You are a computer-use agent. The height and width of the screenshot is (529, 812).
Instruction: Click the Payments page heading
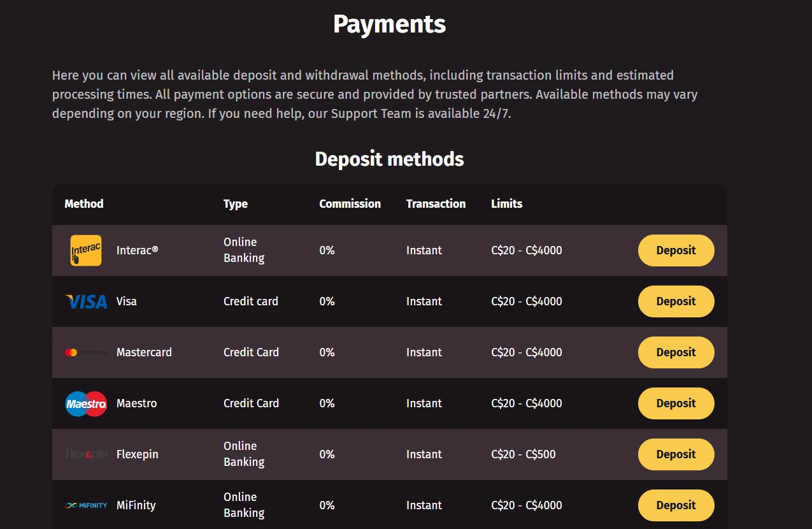pos(390,24)
